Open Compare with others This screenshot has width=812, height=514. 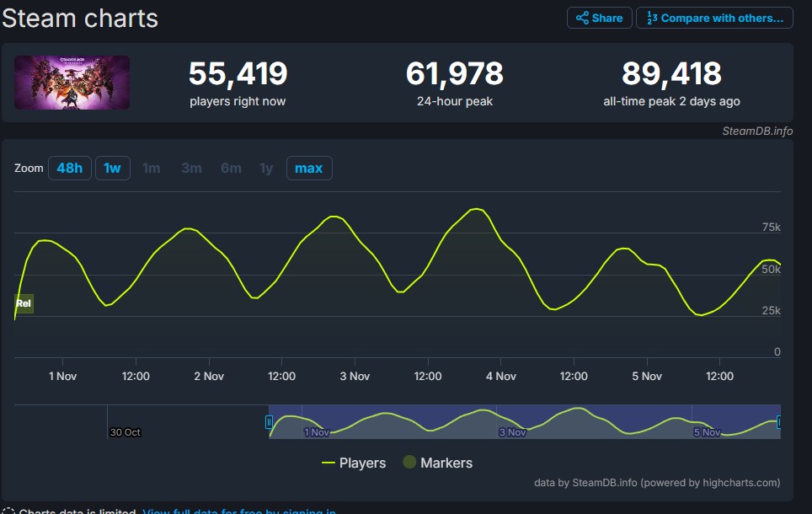coord(714,19)
